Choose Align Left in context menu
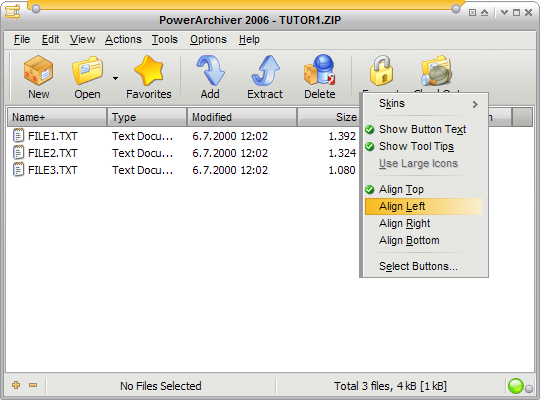540x400 pixels. point(423,206)
